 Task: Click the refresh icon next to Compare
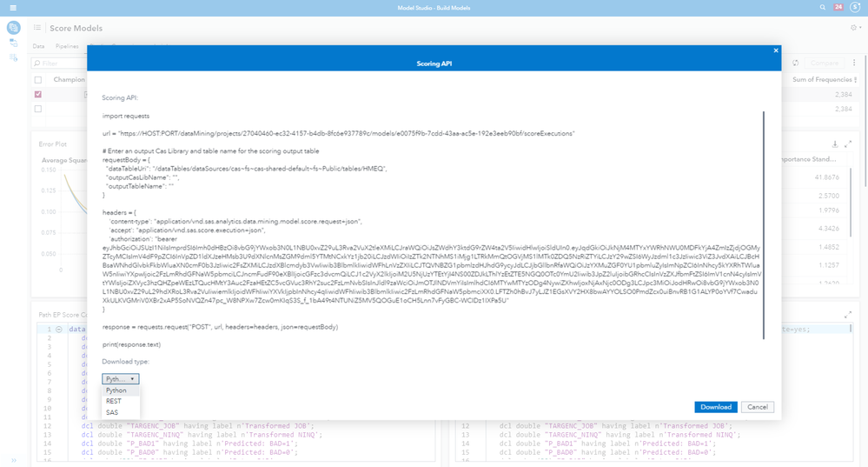point(796,63)
